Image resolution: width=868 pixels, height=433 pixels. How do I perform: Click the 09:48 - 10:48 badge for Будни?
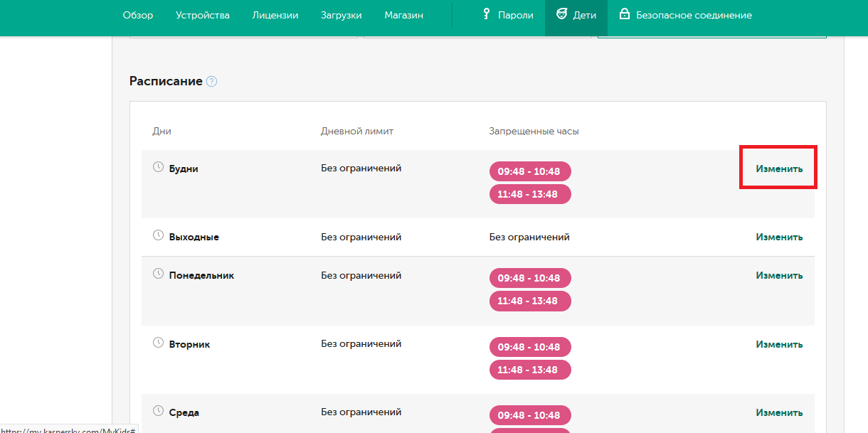(x=530, y=171)
